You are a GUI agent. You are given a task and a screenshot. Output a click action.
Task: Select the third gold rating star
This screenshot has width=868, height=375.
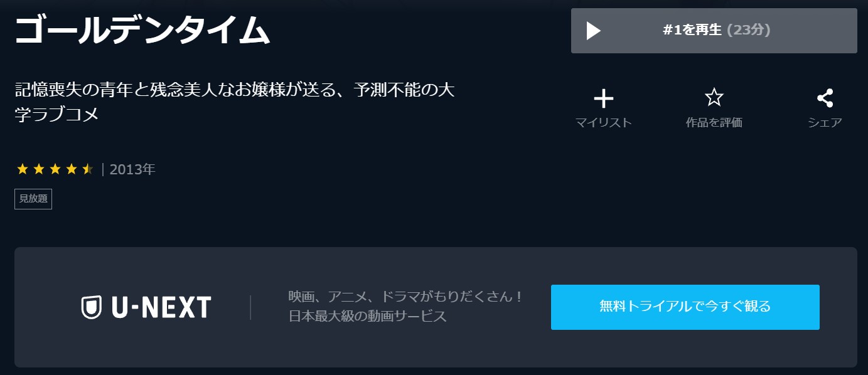(x=55, y=169)
